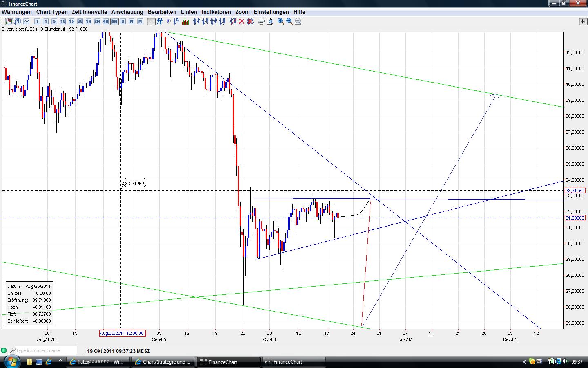Select the daily (D) interval
Image resolution: width=588 pixels, height=368 pixels.
coord(123,21)
